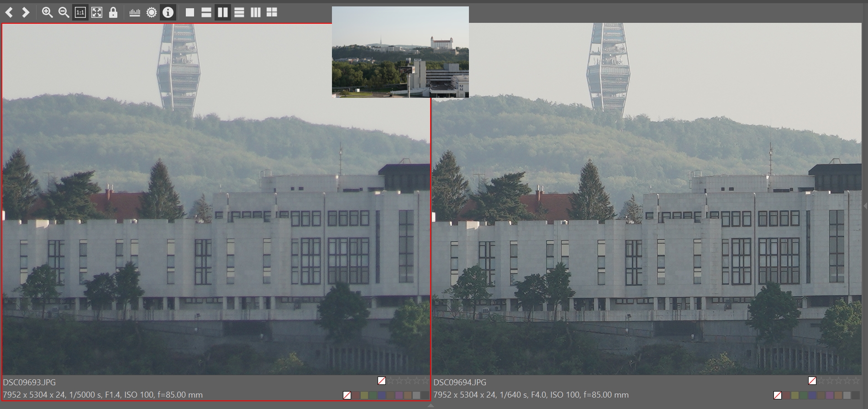Apply the yellow color label to DSC09693.JPG
The image size is (868, 409).
pyautogui.click(x=364, y=395)
